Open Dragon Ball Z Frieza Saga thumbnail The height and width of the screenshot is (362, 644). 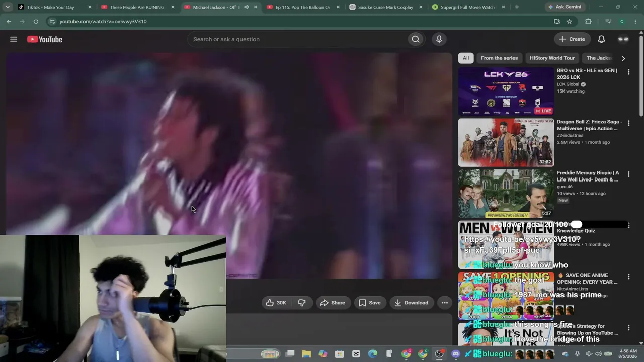point(506,142)
